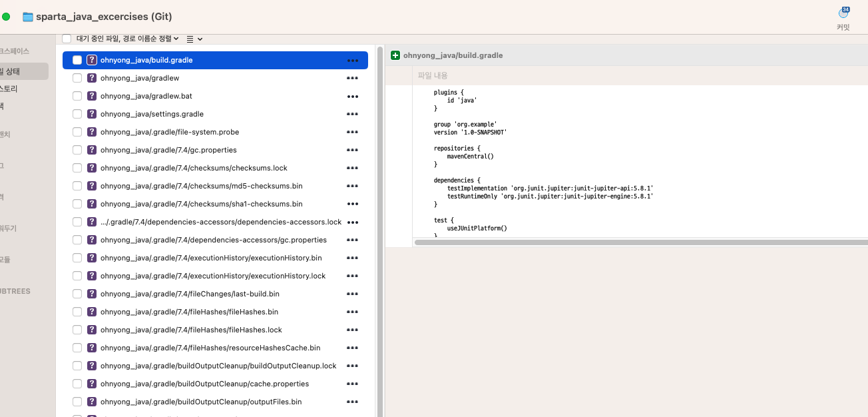Image resolution: width=868 pixels, height=417 pixels.
Task: Select dependencies-accessors.lock file row
Action: point(215,222)
